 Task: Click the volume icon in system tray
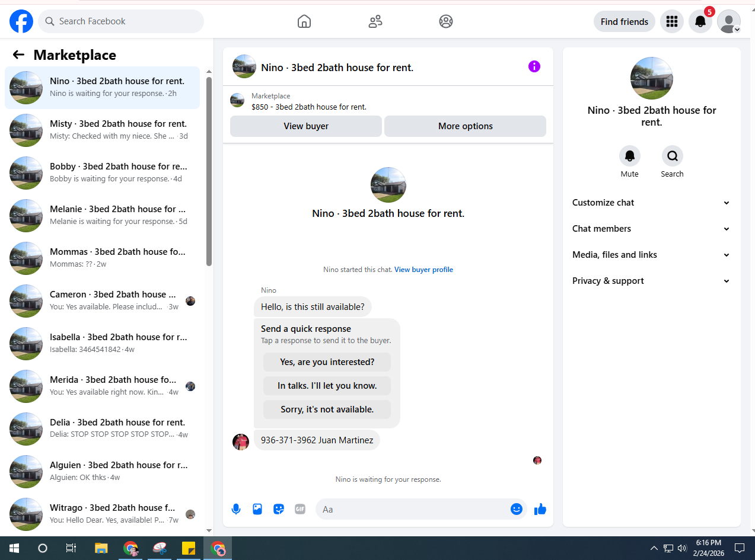682,548
